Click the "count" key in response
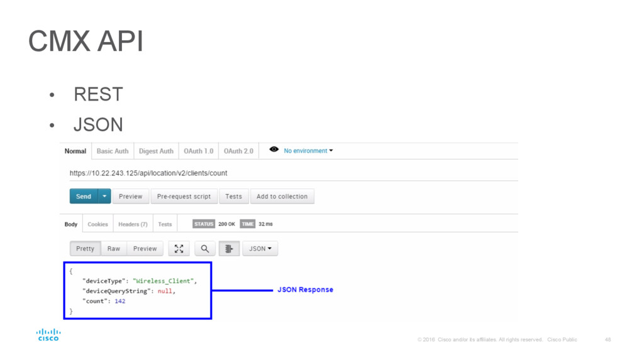Viewport: 644px width, 362px height. 96,301
